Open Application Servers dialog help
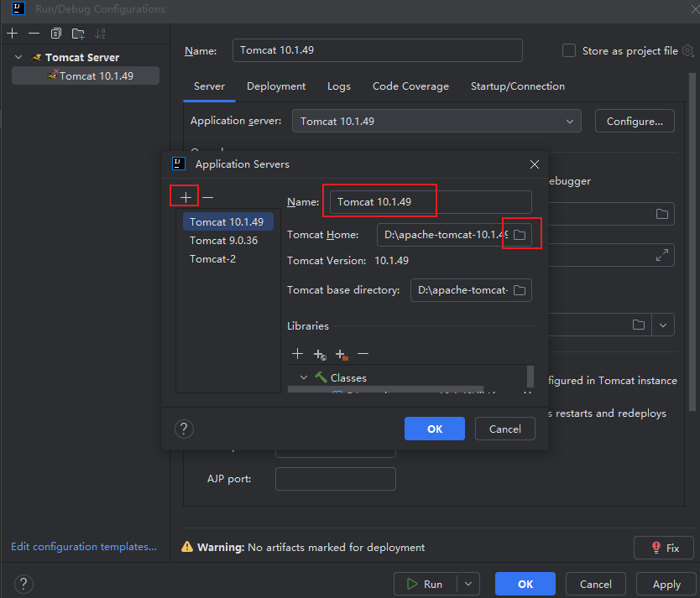700x598 pixels. [184, 429]
